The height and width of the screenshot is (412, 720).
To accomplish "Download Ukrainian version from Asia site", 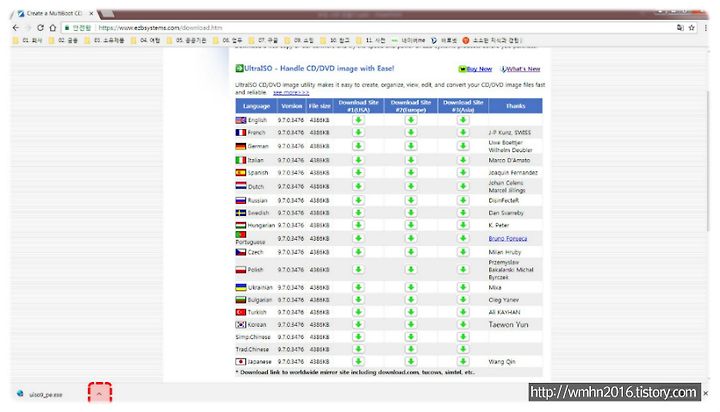I will [463, 287].
